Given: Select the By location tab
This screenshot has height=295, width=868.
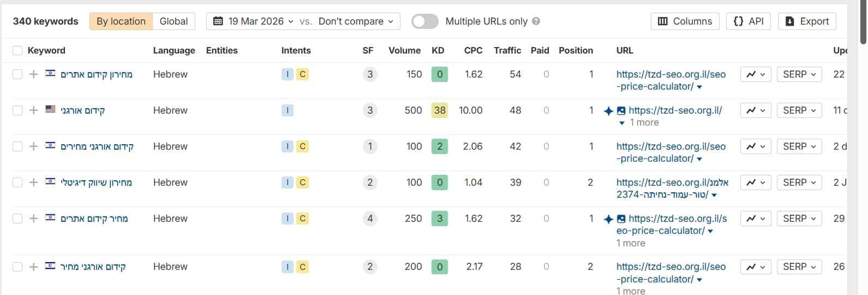Looking at the screenshot, I should point(121,21).
